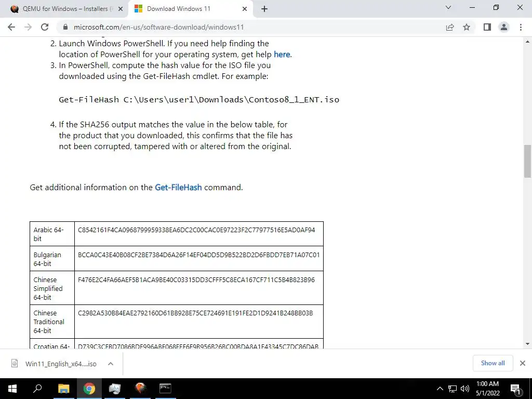Open the clock showing 1:00 AM
The width and height of the screenshot is (532, 399).
(487, 389)
